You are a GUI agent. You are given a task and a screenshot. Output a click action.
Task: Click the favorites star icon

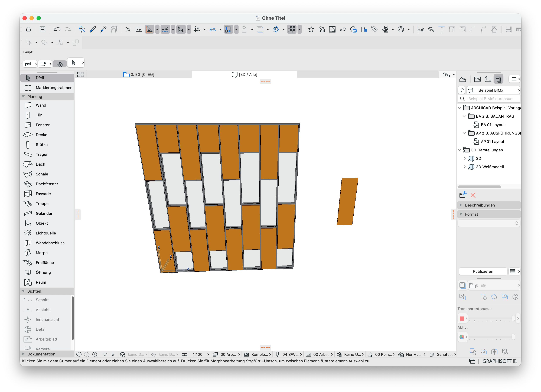point(311,29)
